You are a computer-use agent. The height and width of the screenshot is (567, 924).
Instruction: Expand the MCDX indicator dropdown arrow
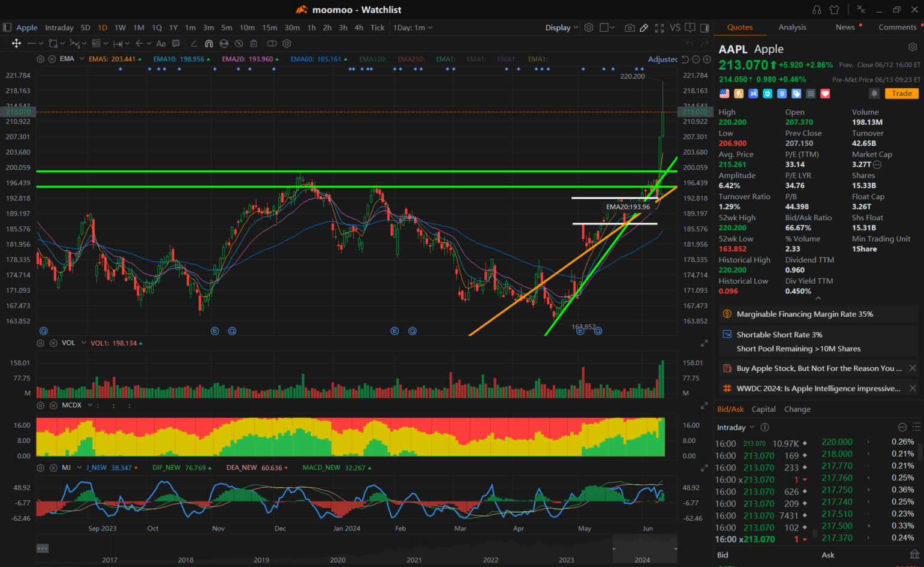(90, 406)
